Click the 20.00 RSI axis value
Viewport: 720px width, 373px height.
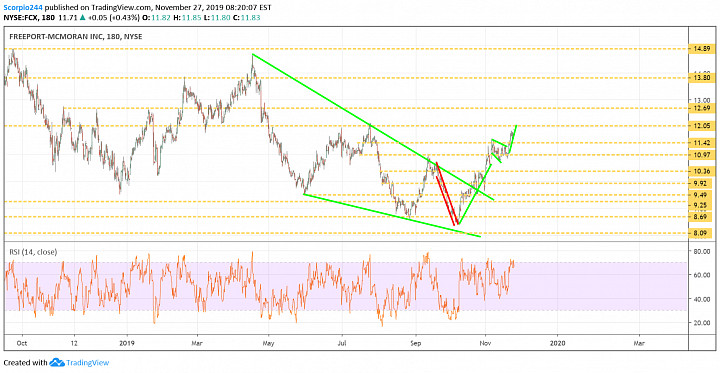(703, 323)
